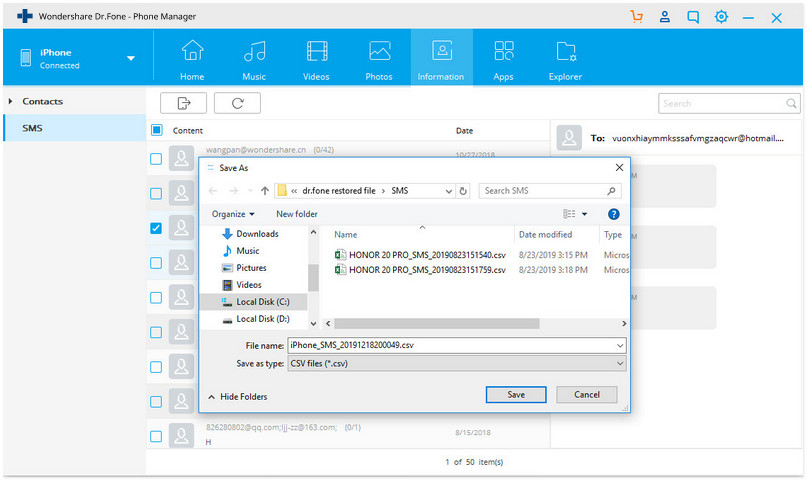807x481 pixels.
Task: Click the Refresh toolbar icon
Action: (237, 103)
